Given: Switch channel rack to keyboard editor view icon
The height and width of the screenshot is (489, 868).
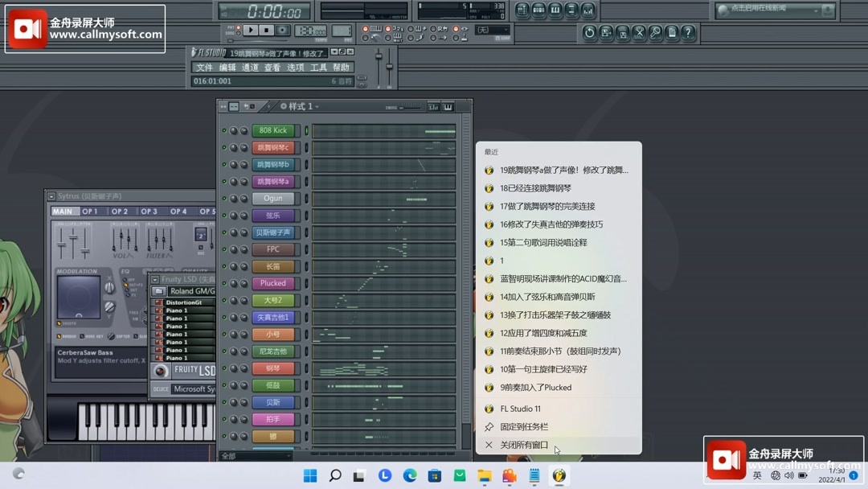Looking at the screenshot, I should point(448,107).
